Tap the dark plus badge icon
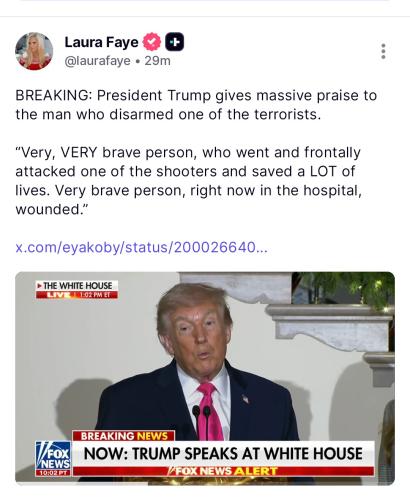 (175, 42)
